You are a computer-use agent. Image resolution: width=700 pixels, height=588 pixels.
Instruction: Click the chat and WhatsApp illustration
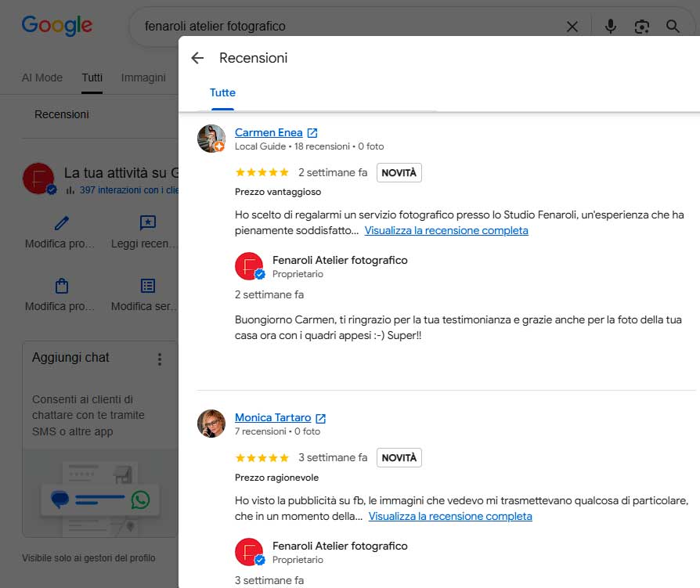pyautogui.click(x=100, y=493)
